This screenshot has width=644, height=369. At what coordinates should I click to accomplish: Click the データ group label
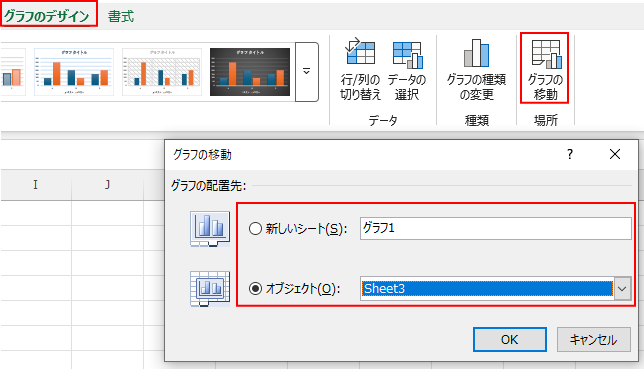[383, 120]
